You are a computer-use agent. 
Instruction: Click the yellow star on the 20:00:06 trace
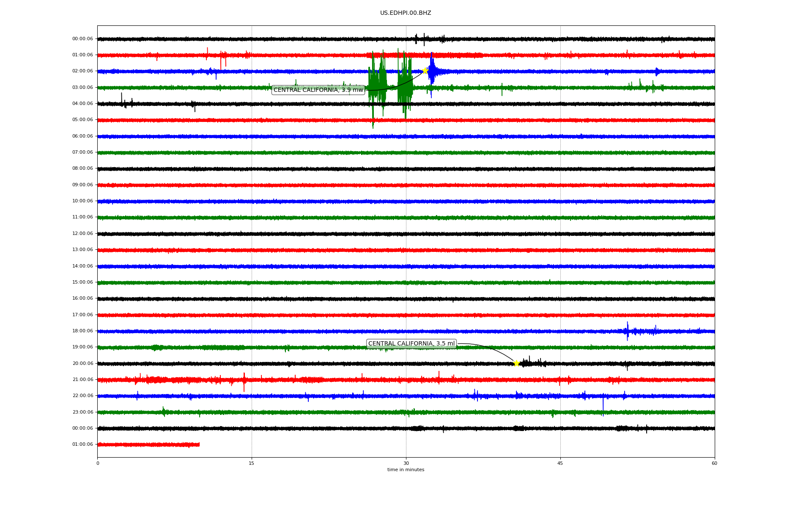(x=516, y=363)
